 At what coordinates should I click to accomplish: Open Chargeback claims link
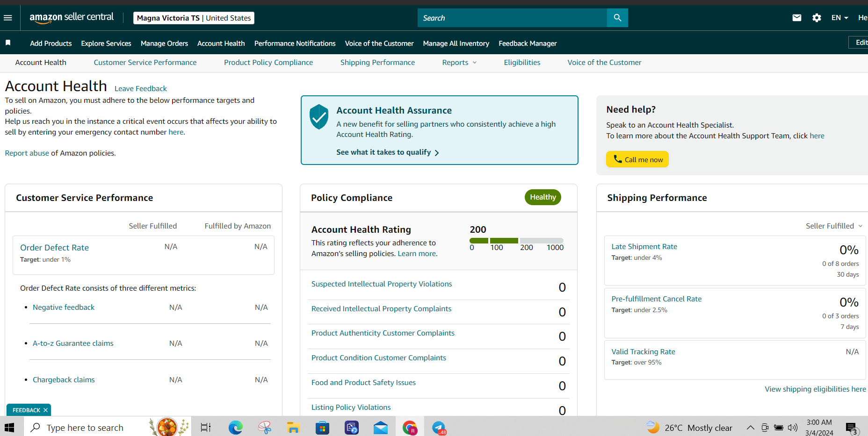point(64,380)
